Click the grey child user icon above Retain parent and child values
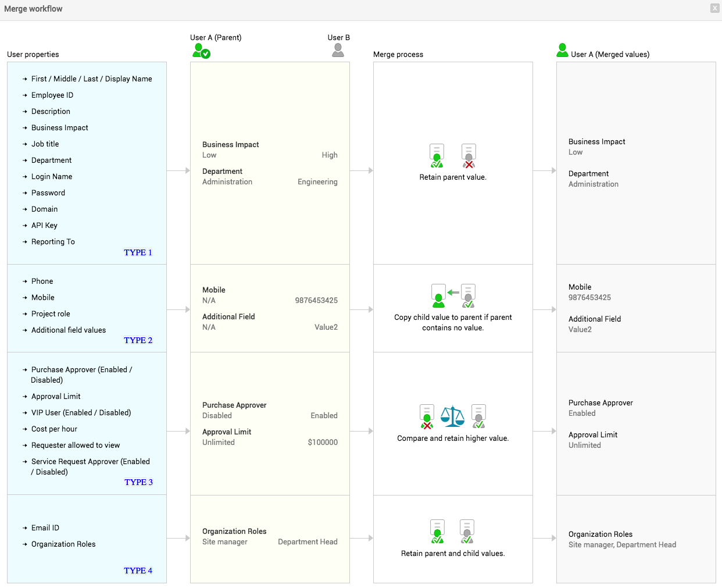 click(468, 532)
